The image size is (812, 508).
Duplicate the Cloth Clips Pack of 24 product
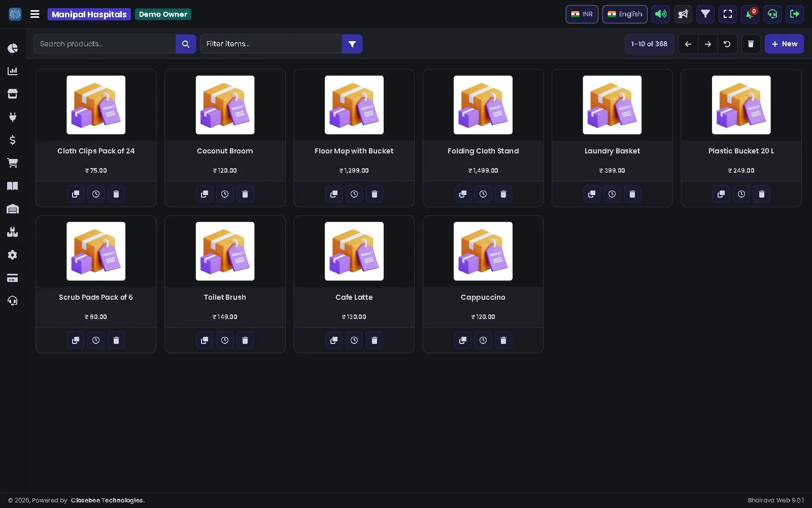pyautogui.click(x=76, y=194)
